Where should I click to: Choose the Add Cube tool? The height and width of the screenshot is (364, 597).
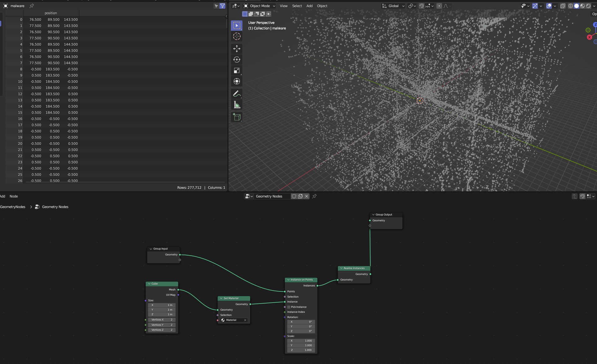[237, 117]
